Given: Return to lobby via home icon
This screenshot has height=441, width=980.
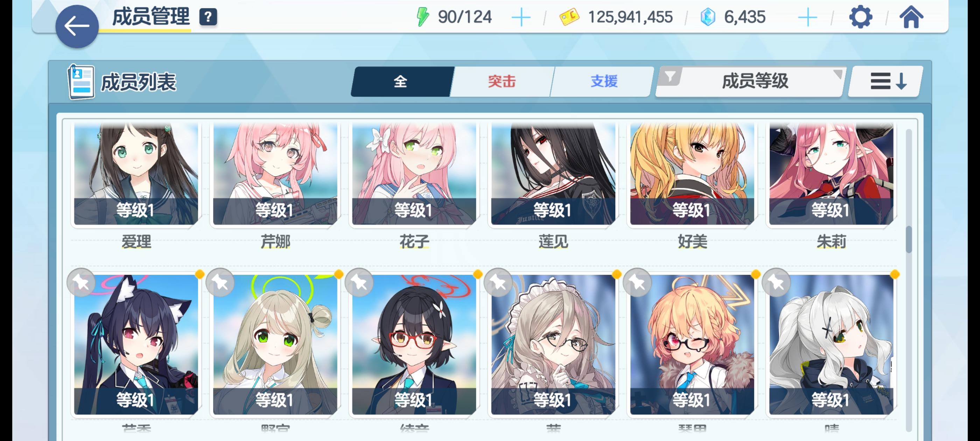Looking at the screenshot, I should coord(911,17).
